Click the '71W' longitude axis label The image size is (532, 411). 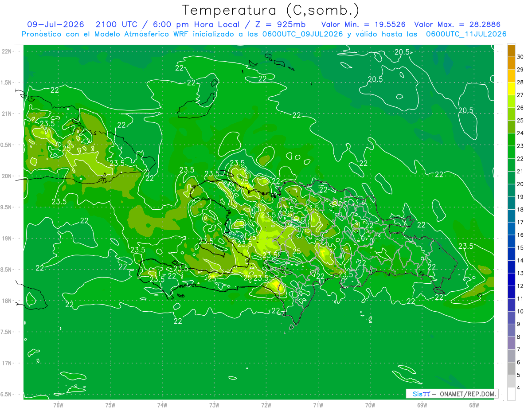click(x=318, y=405)
